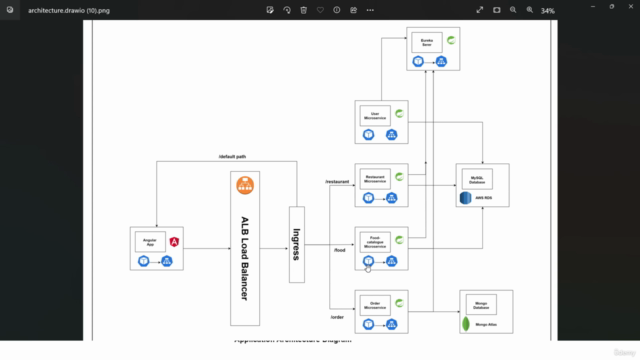Click the ALB Load Balancer block in the diagram
Viewport: 640px width, 360px height.
(245, 248)
